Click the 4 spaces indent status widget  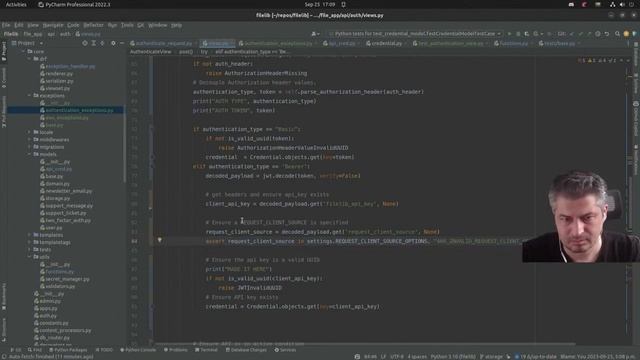pos(417,357)
